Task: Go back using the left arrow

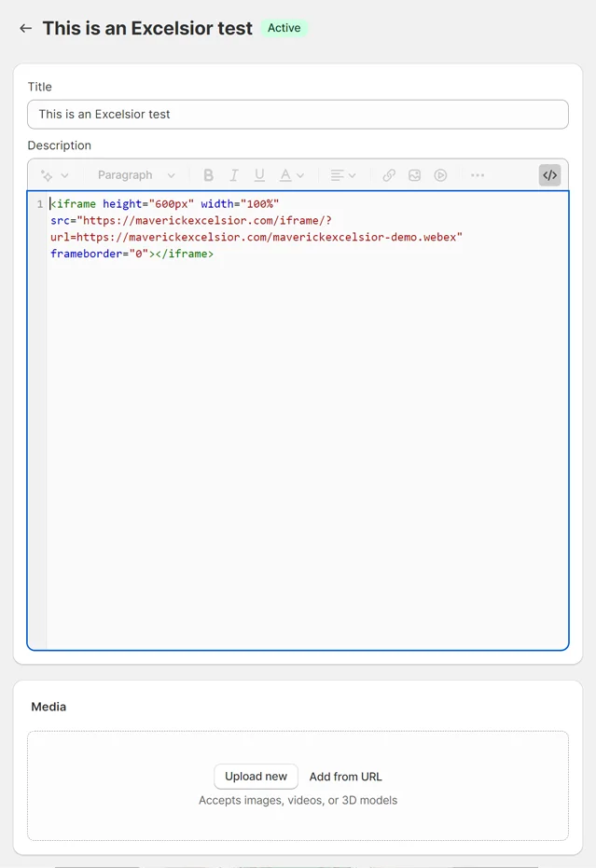Action: click(x=25, y=28)
